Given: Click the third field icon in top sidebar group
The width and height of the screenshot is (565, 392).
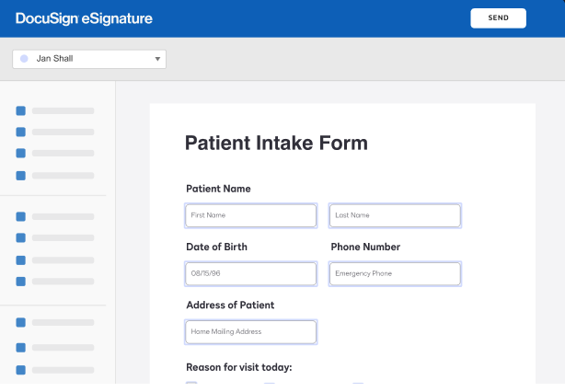Looking at the screenshot, I should (21, 153).
